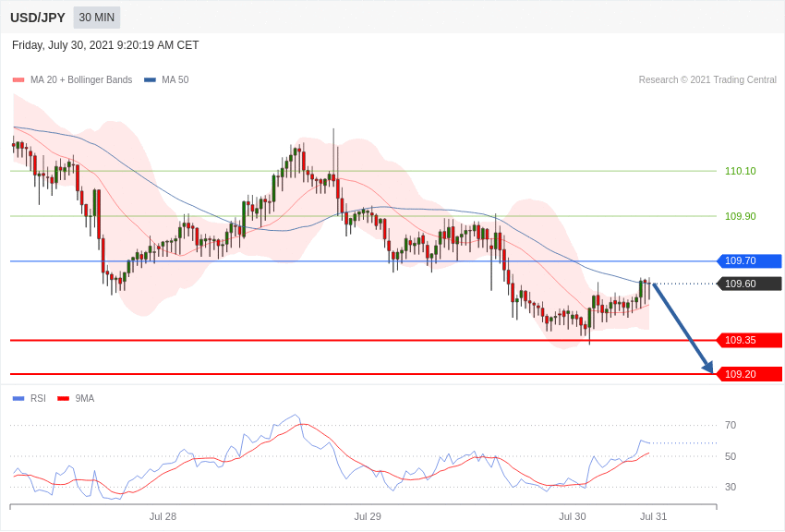Click the black 109.60 current price tag
This screenshot has height=532, width=785.
pos(749,284)
